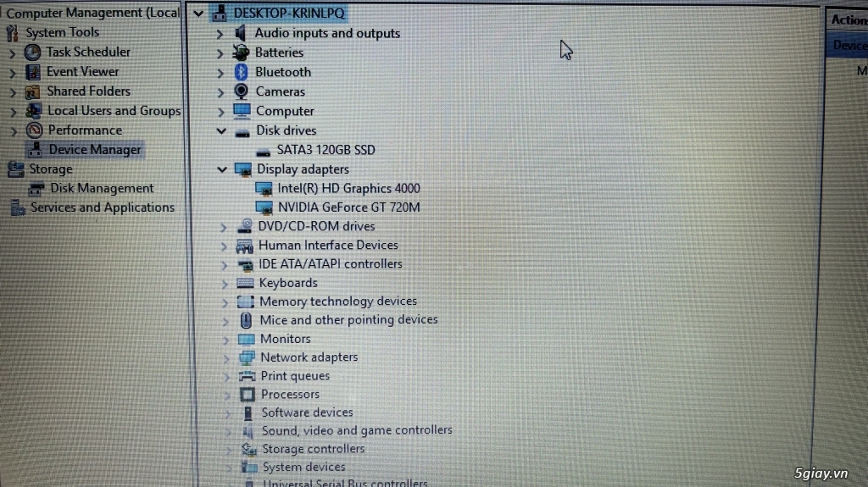Click the DVD/CD-ROM drives disc icon
868x487 pixels.
245,226
